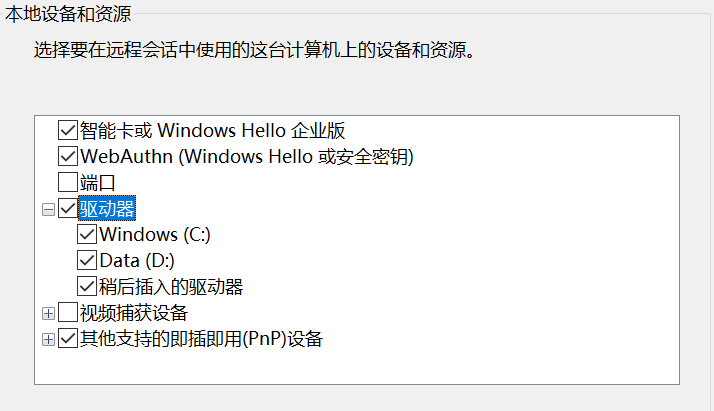Uncheck the Data (D:) drive checkbox
The height and width of the screenshot is (411, 714).
[88, 261]
